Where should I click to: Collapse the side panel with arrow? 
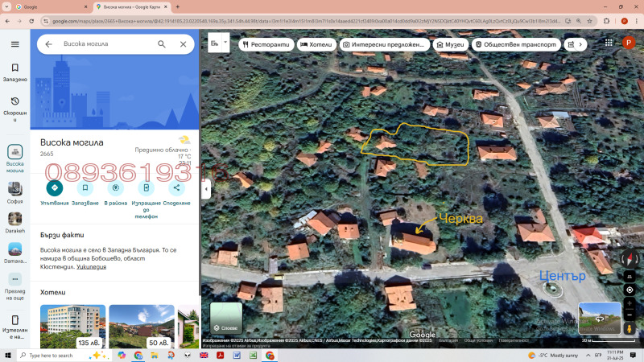(205, 189)
